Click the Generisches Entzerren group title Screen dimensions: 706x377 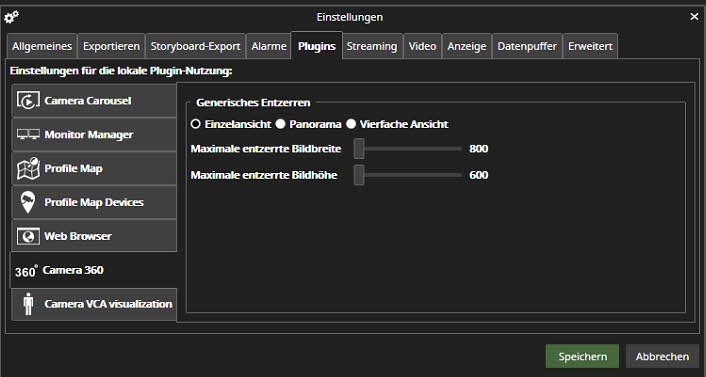(253, 103)
